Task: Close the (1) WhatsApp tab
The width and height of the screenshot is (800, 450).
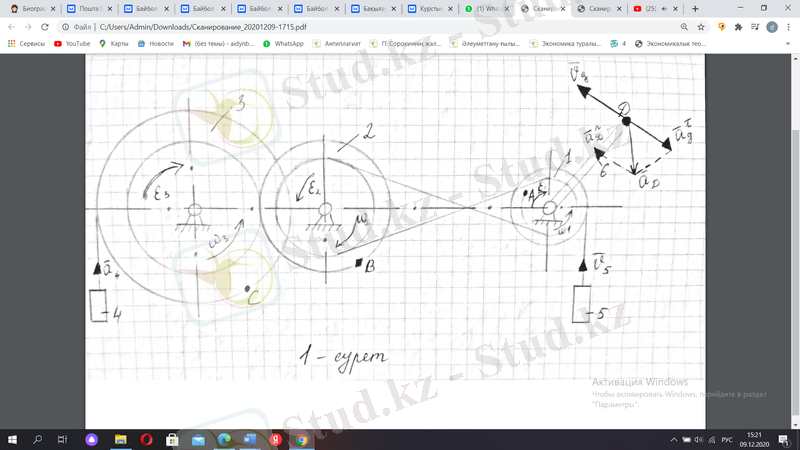Action: pyautogui.click(x=507, y=9)
